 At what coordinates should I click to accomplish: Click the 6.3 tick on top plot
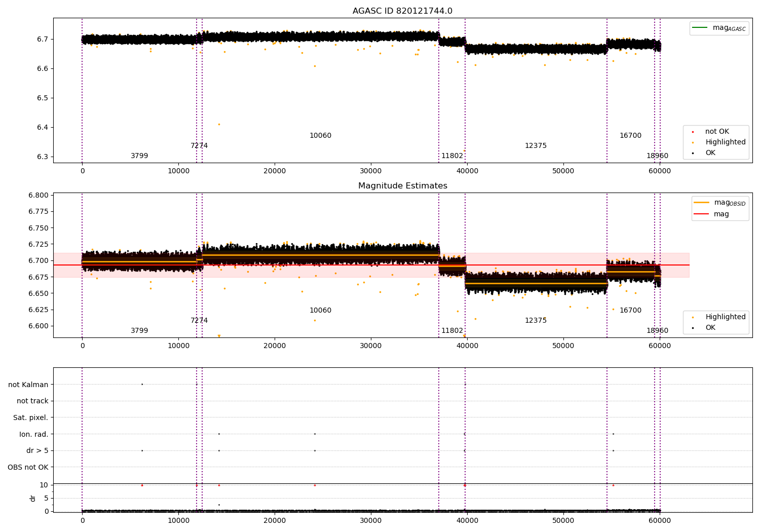[42, 157]
